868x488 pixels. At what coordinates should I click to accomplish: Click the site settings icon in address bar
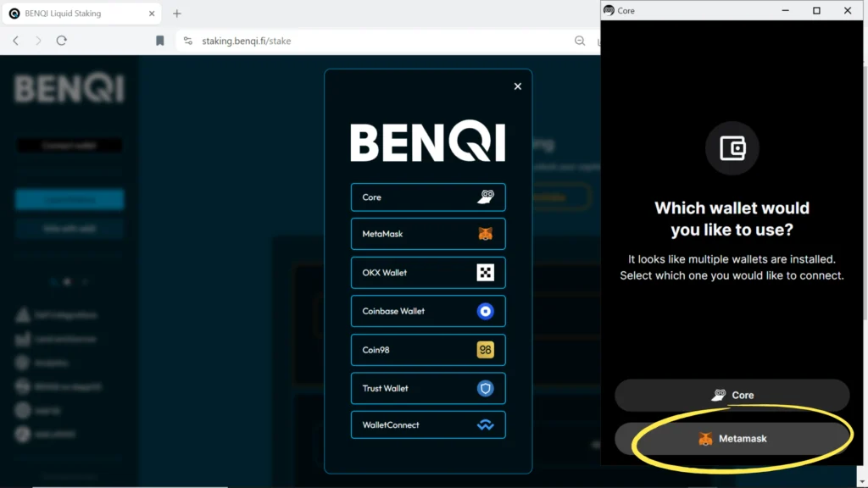[188, 41]
